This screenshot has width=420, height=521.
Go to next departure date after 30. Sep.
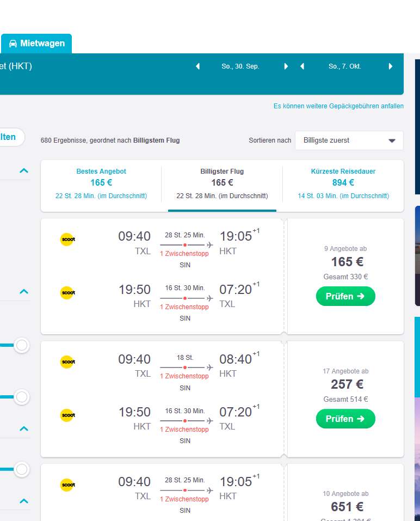[286, 66]
